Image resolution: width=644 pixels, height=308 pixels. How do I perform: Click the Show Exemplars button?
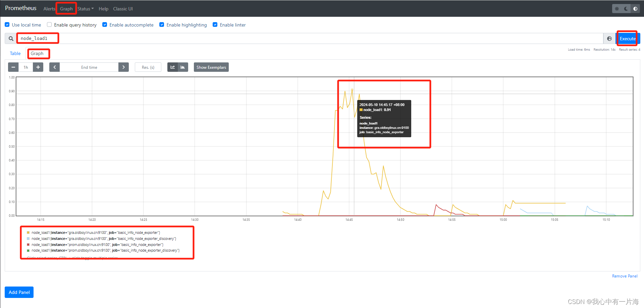coord(211,67)
